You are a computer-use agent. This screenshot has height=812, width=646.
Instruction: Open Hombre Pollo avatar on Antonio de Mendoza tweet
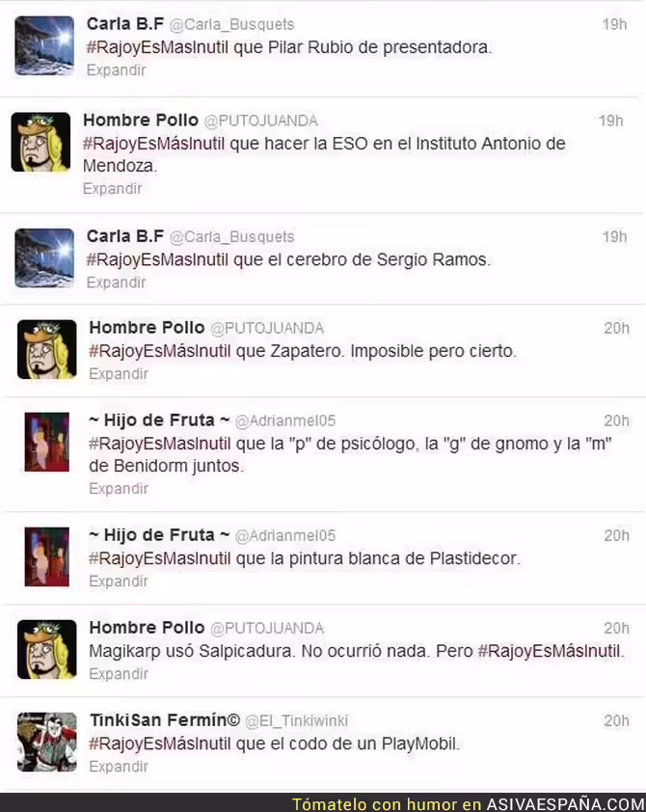pyautogui.click(x=40, y=142)
